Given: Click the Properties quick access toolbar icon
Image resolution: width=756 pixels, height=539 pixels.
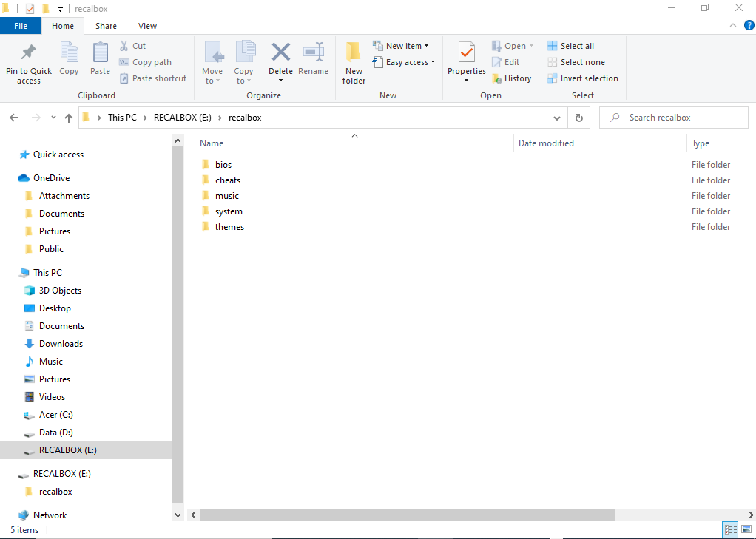Looking at the screenshot, I should 30,9.
